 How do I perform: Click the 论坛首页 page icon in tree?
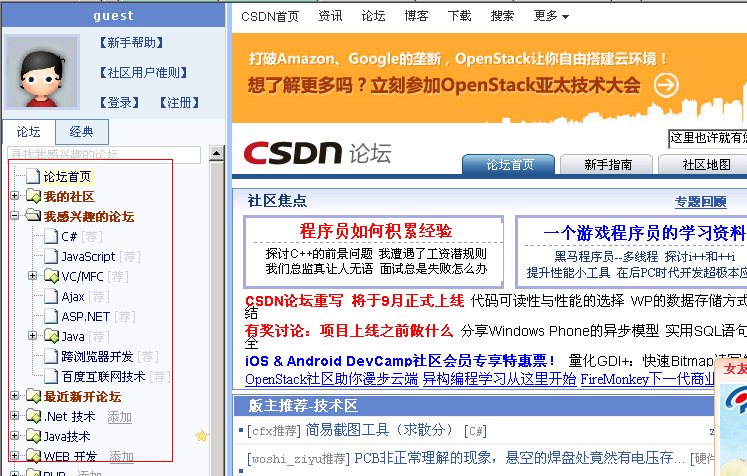(33, 176)
